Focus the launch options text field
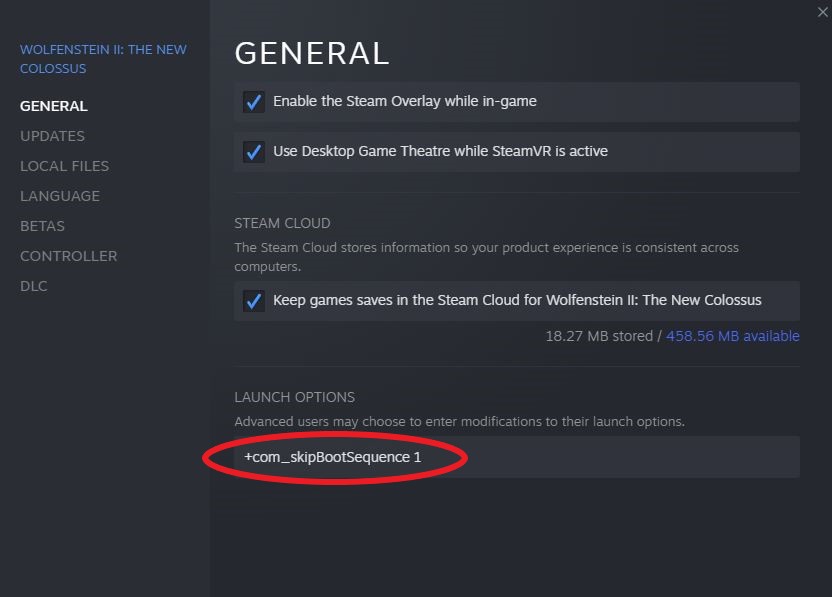 pyautogui.click(x=600, y=457)
